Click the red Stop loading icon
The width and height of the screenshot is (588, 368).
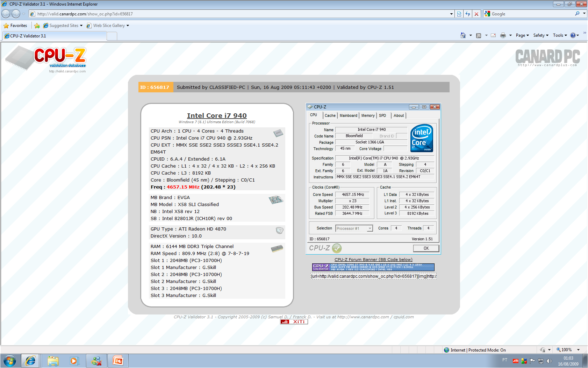476,14
